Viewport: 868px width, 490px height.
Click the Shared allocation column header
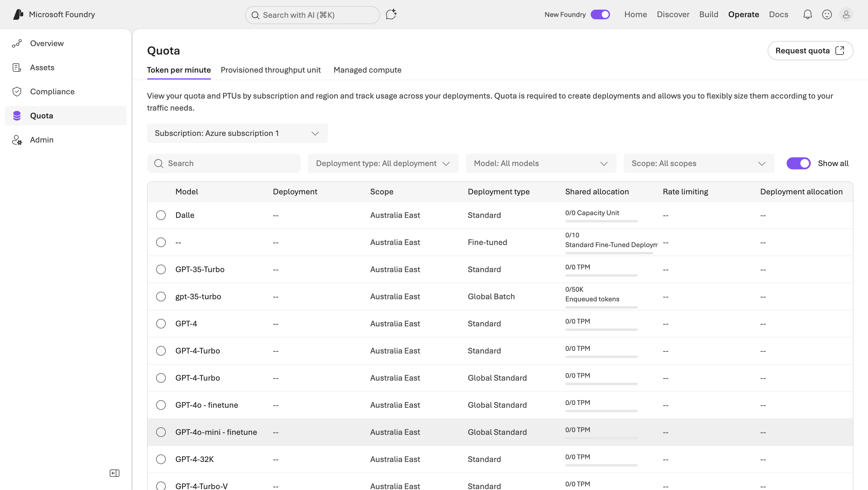pyautogui.click(x=597, y=192)
